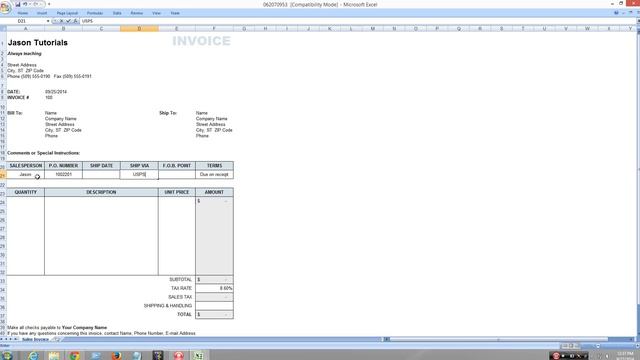
Task: Switch to the Insert ribbon tab
Action: click(x=42, y=13)
